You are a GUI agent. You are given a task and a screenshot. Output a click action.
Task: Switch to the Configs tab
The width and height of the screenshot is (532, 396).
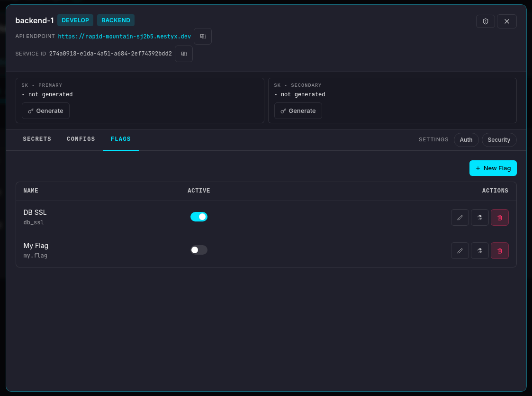click(81, 139)
